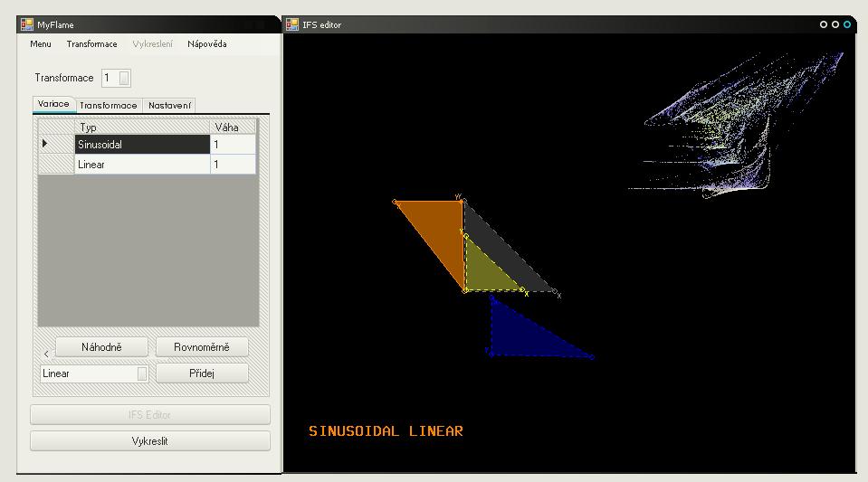Switch to the Transformace tab

tap(109, 105)
